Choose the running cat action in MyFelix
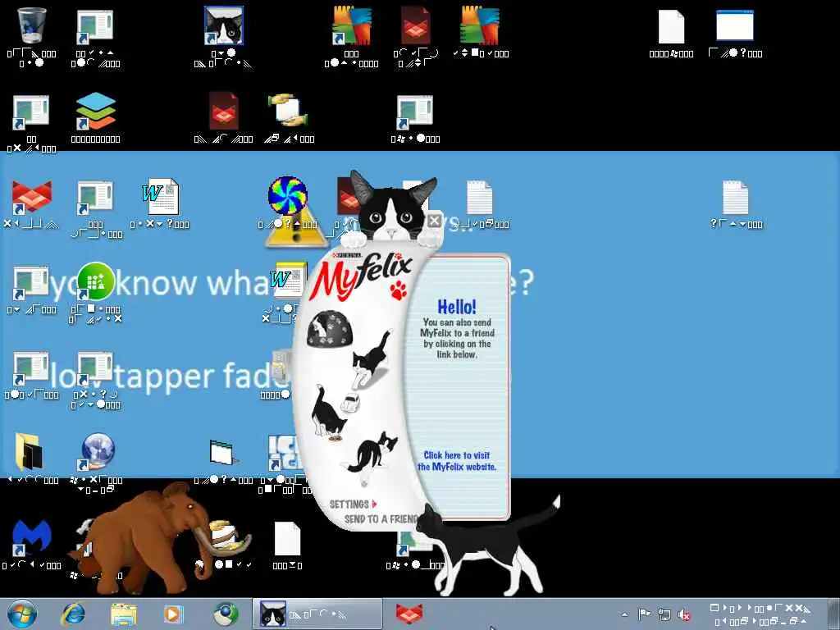This screenshot has height=630, width=840. point(371,358)
